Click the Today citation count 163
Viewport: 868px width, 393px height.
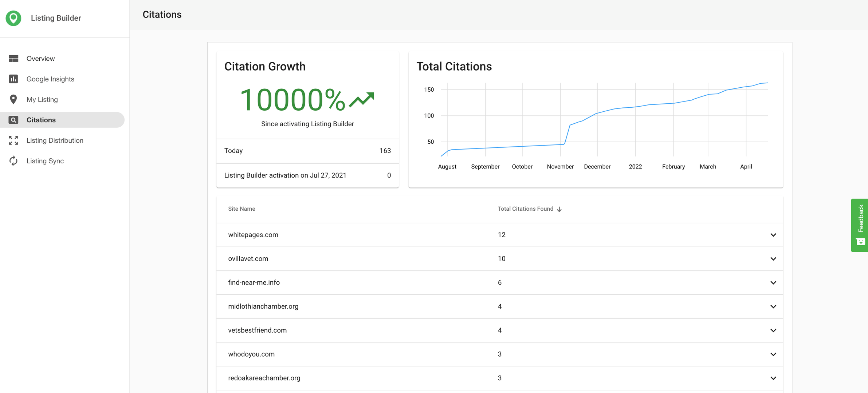385,151
